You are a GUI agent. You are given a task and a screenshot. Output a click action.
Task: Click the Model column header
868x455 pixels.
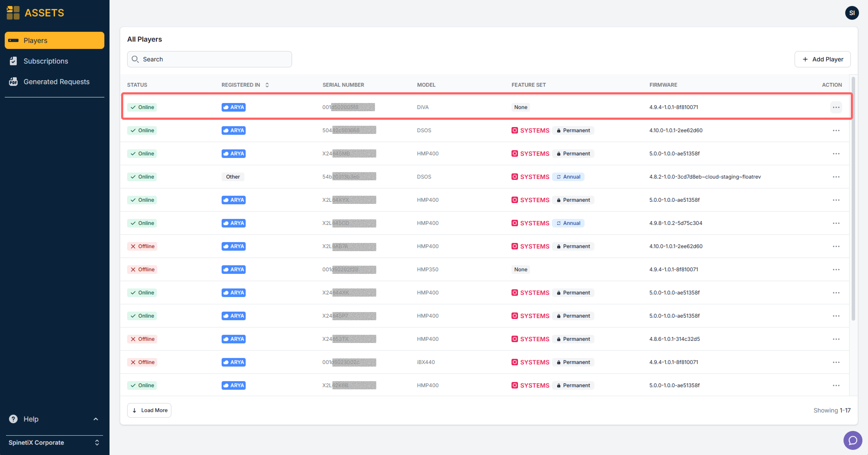[426, 85]
